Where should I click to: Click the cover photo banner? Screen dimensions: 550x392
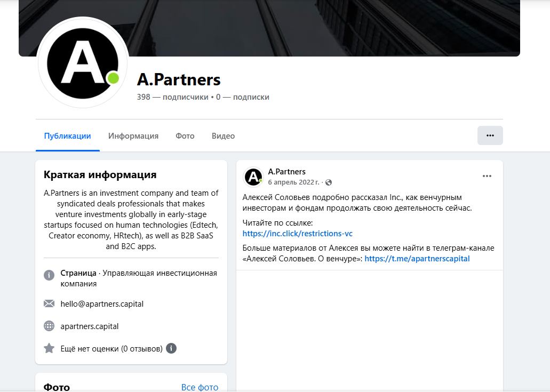click(x=269, y=28)
